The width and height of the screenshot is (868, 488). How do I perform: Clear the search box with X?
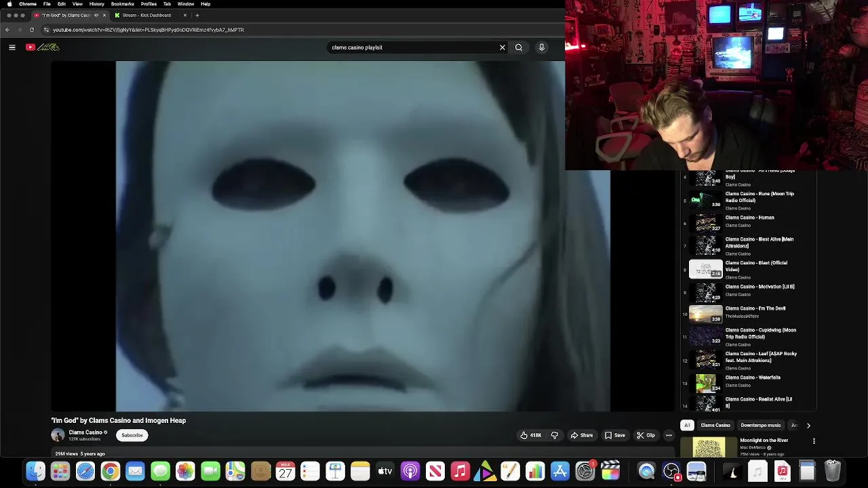(502, 47)
